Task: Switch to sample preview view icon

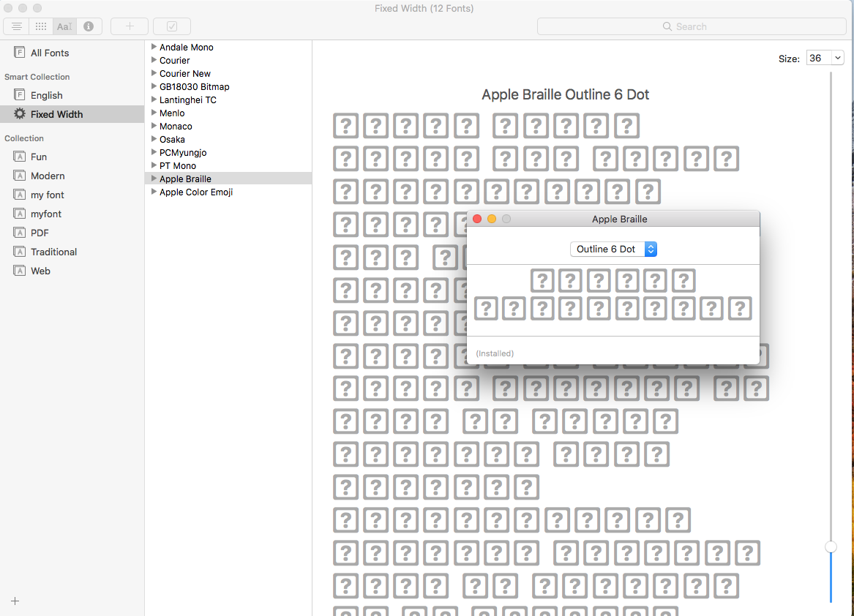Action: [x=16, y=26]
